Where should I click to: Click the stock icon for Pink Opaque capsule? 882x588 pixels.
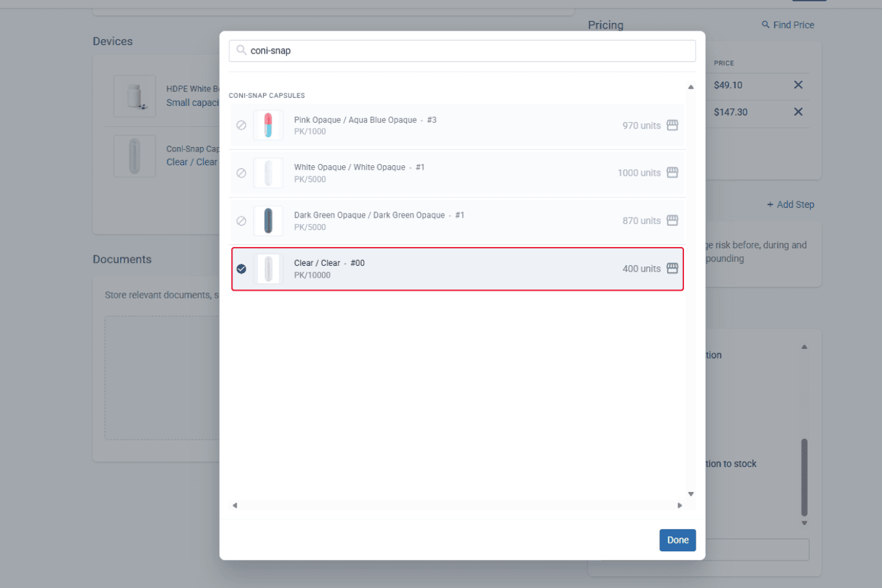pyautogui.click(x=672, y=125)
